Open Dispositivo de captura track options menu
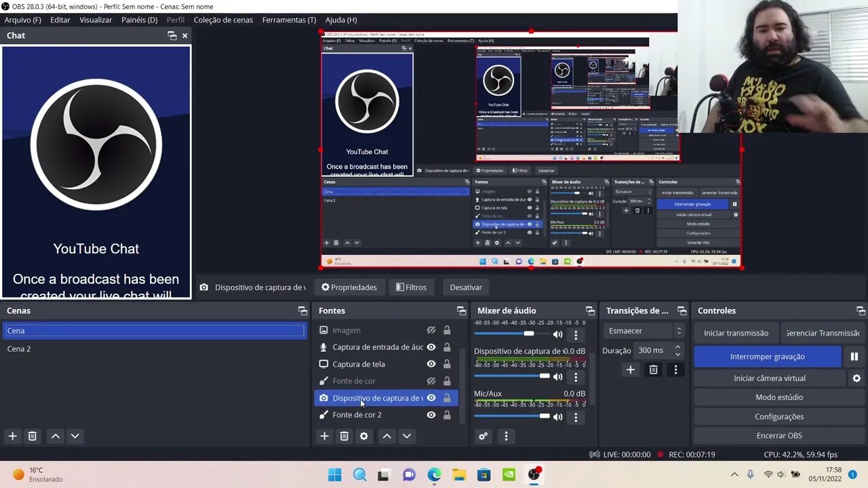Image resolution: width=868 pixels, height=488 pixels. coord(576,376)
